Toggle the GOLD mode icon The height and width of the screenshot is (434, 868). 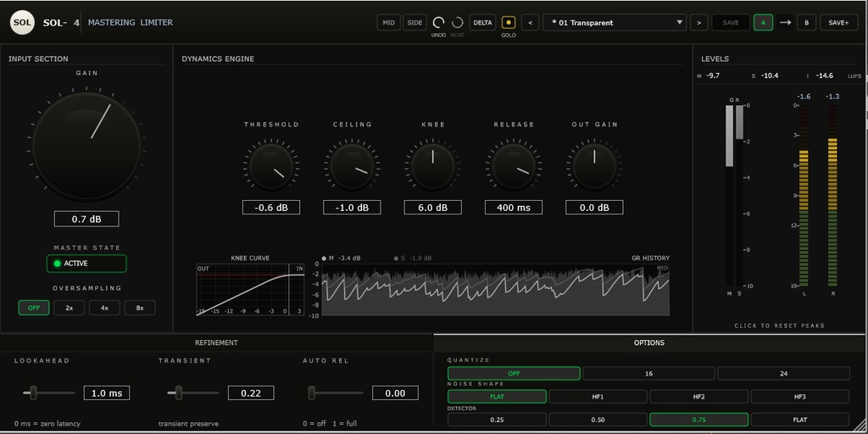pos(509,23)
